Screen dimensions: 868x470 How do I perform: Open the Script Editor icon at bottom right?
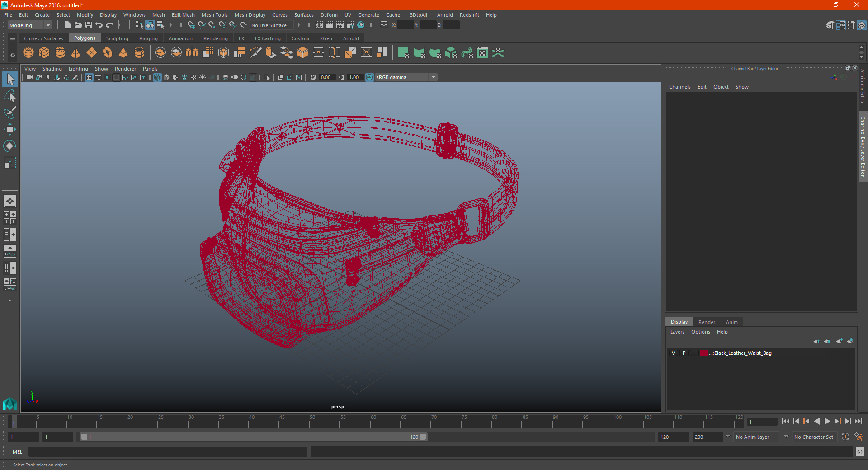[x=860, y=451]
